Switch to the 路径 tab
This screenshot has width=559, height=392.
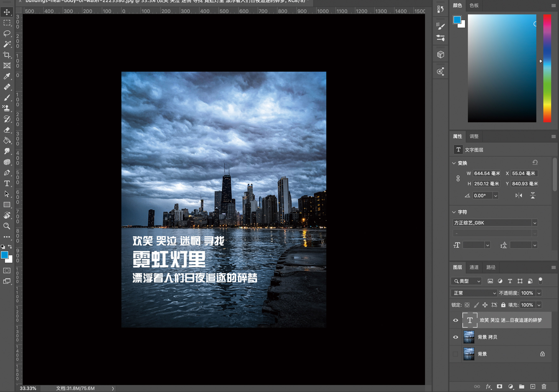[x=491, y=267]
